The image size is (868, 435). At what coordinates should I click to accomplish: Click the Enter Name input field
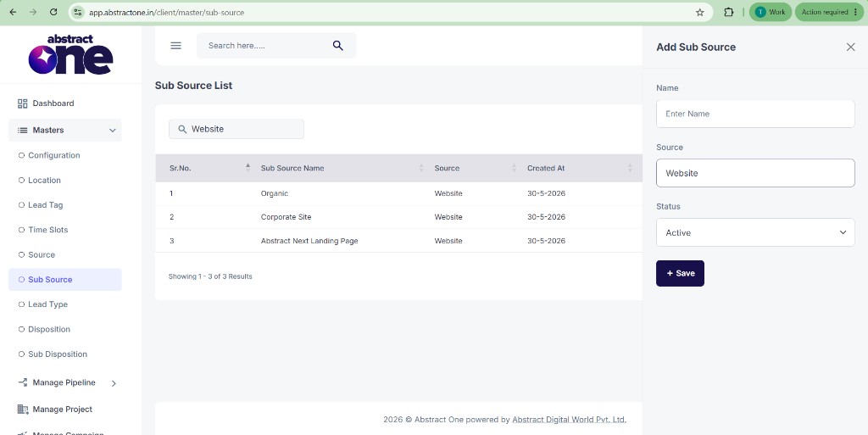[755, 114]
